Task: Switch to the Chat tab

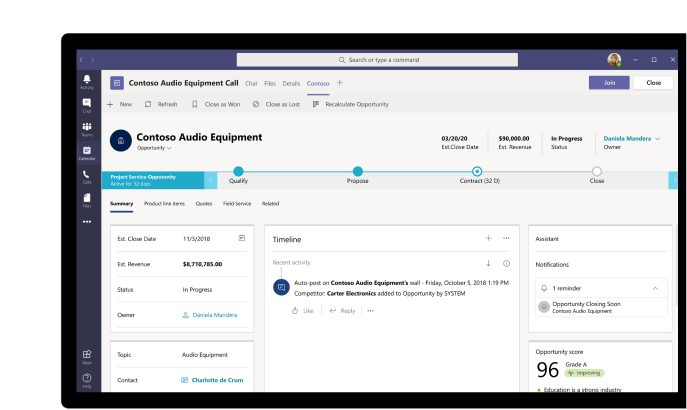Action: [251, 83]
